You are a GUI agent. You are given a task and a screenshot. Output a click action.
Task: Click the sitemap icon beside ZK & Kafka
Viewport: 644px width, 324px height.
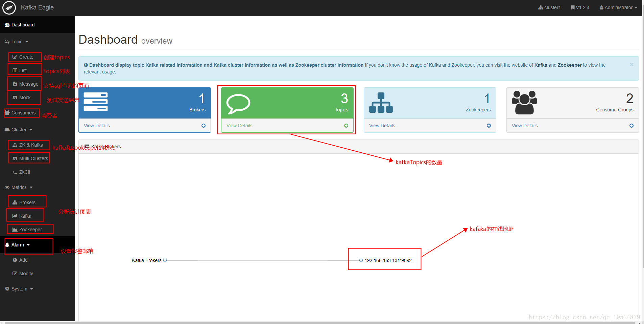(x=15, y=145)
